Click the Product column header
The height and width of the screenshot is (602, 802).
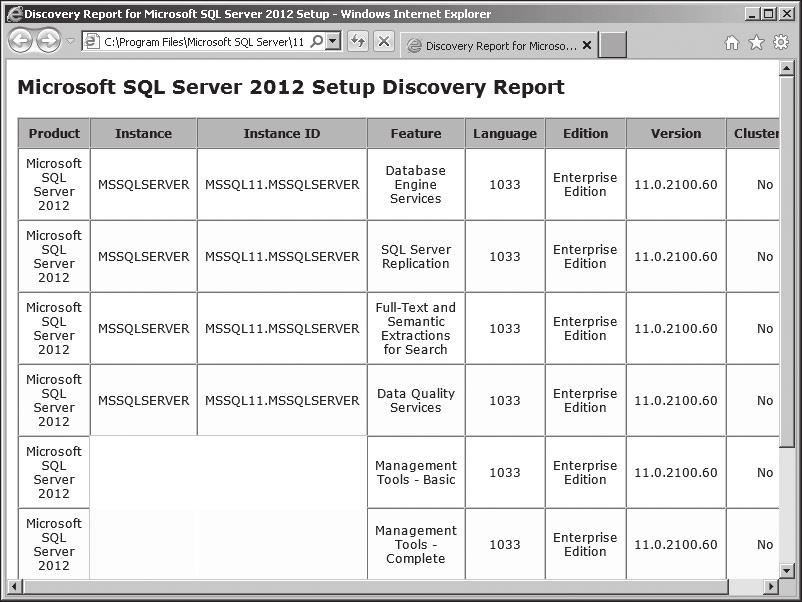54,133
